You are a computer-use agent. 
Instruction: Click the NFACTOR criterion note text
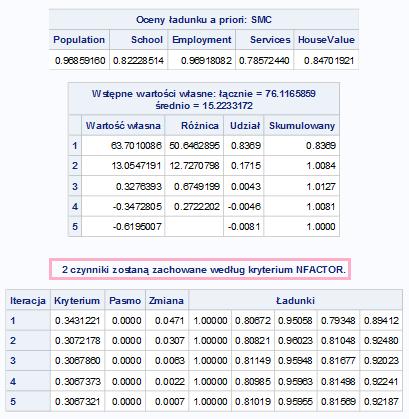point(203,269)
